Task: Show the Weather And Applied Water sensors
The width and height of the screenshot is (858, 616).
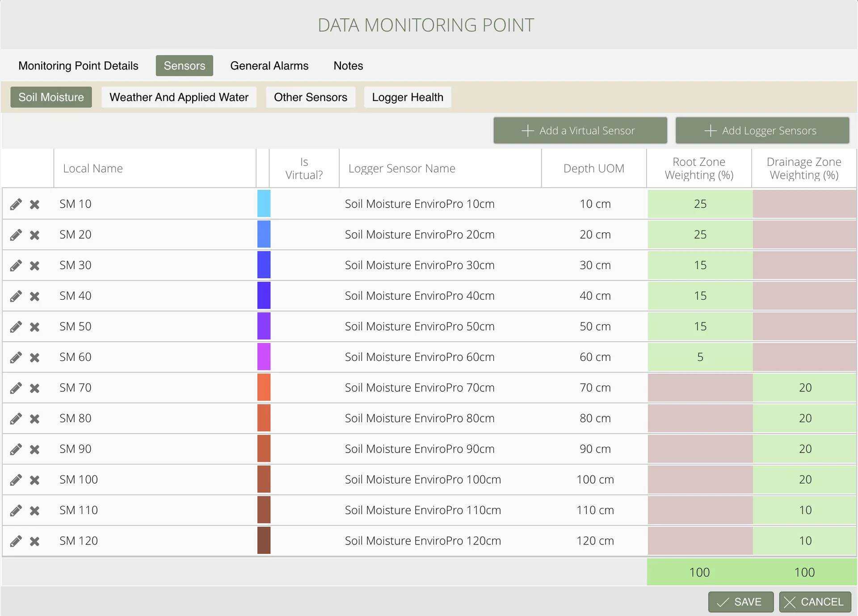Action: pyautogui.click(x=179, y=97)
